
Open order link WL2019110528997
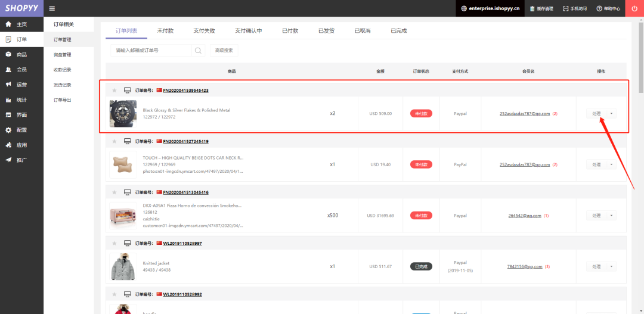(182, 244)
